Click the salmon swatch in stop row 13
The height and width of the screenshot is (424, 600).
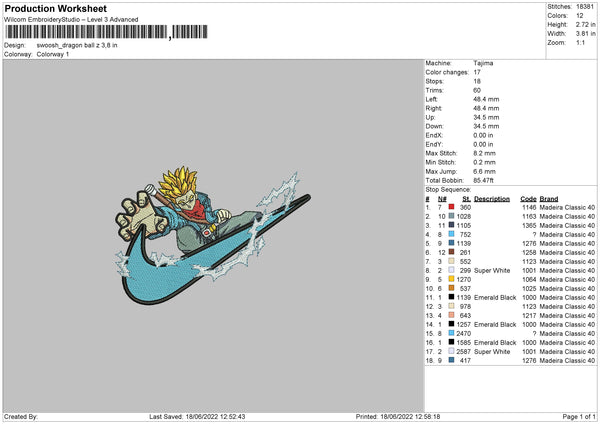[x=452, y=315]
